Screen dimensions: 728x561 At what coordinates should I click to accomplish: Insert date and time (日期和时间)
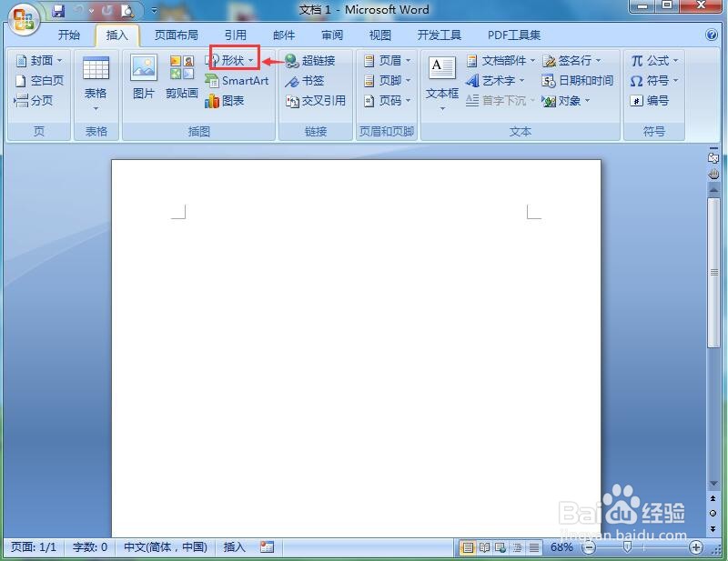pyautogui.click(x=577, y=81)
